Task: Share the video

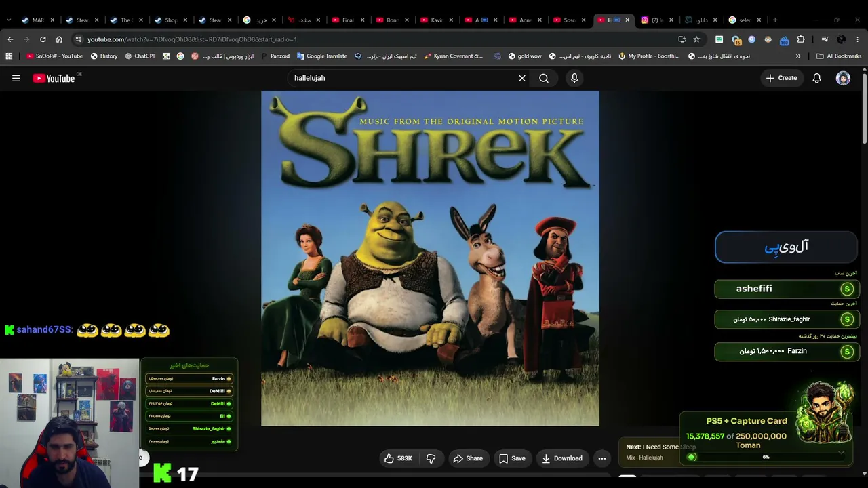Action: click(x=468, y=458)
